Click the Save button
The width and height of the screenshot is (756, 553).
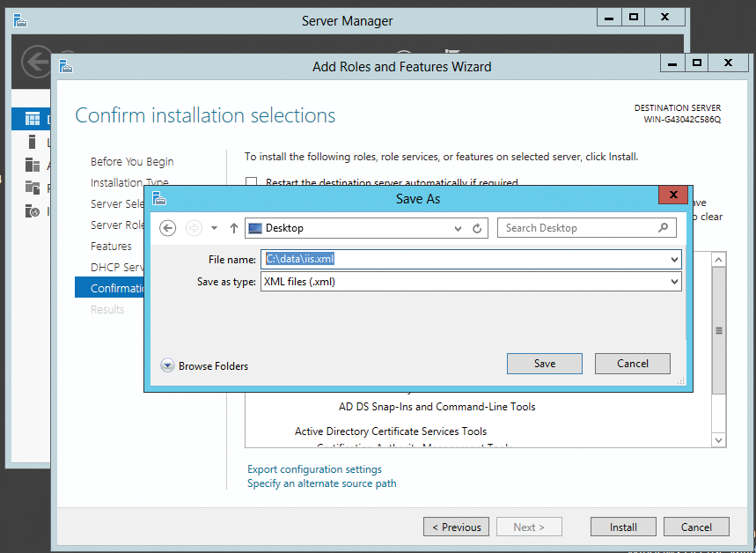(544, 363)
